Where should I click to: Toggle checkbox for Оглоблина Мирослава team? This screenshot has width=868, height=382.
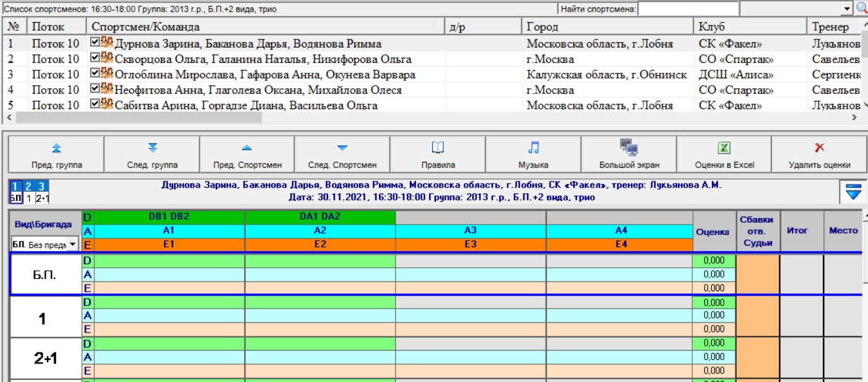click(95, 74)
